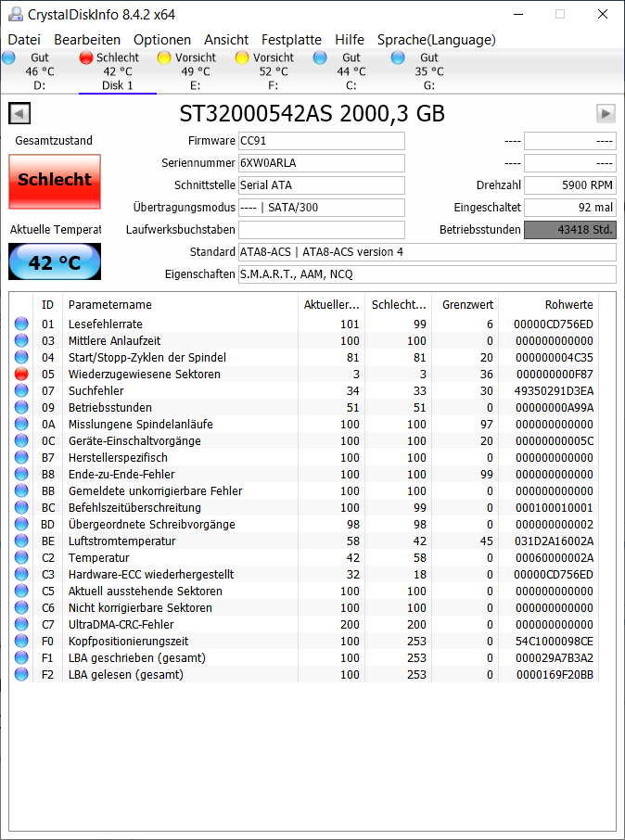Click the status orb of Suchfehler row
Image resolution: width=625 pixels, height=840 pixels.
click(x=21, y=390)
